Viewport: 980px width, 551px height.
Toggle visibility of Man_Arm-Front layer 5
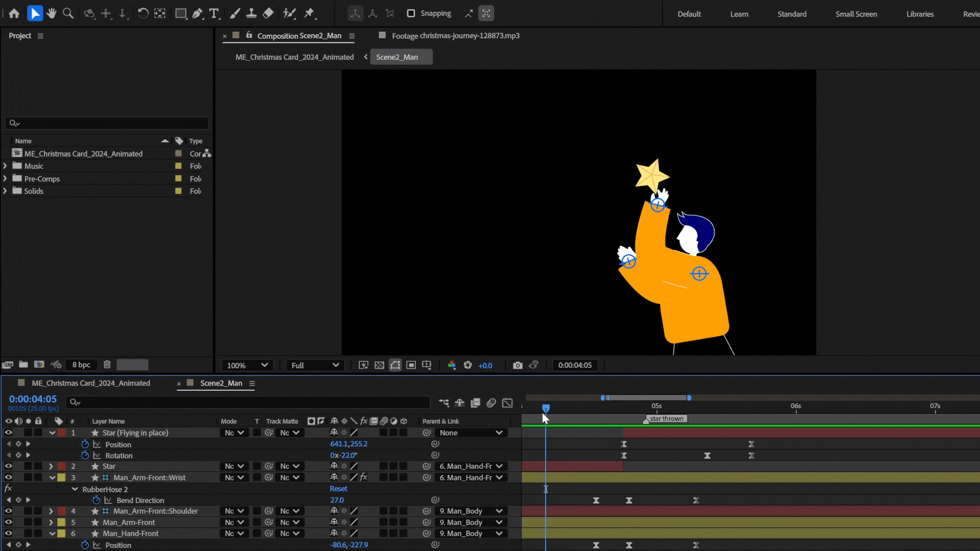pyautogui.click(x=8, y=522)
